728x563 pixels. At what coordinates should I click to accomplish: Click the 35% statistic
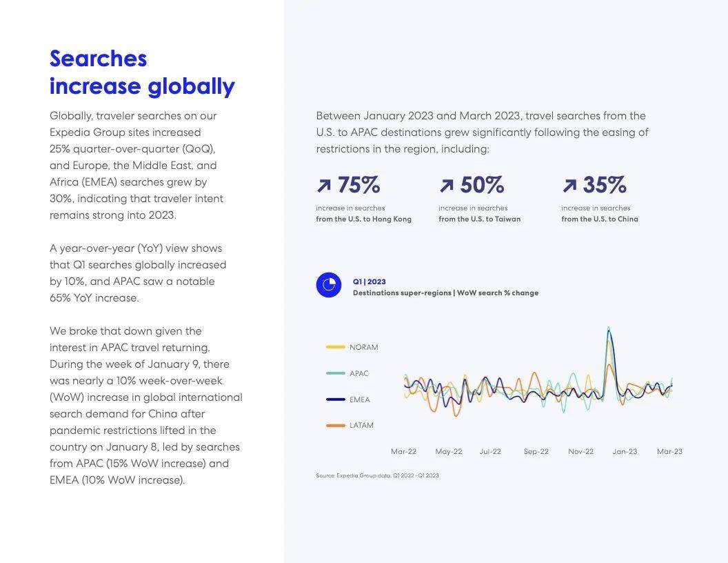(x=605, y=185)
